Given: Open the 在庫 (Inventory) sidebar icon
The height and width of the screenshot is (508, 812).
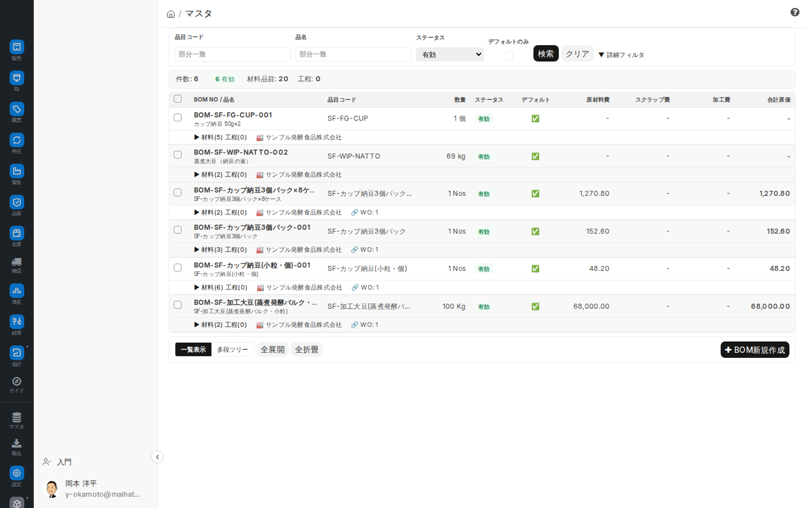Looking at the screenshot, I should (x=17, y=233).
